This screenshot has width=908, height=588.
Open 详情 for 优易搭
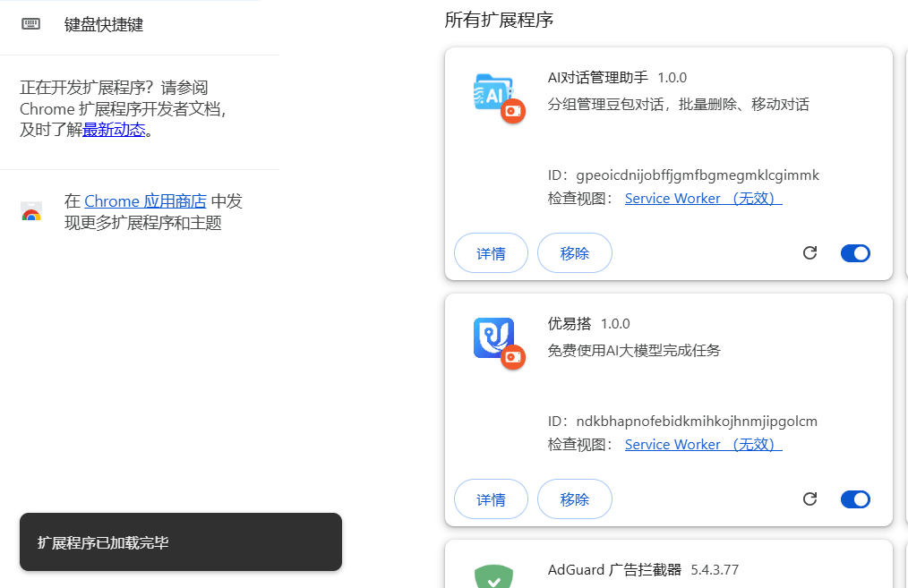[x=491, y=499]
